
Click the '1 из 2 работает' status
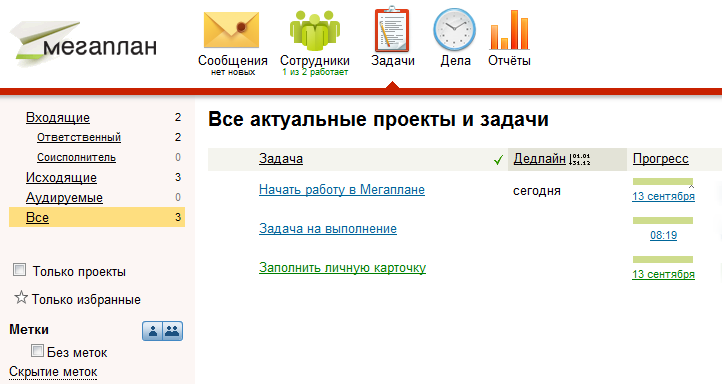pyautogui.click(x=315, y=72)
